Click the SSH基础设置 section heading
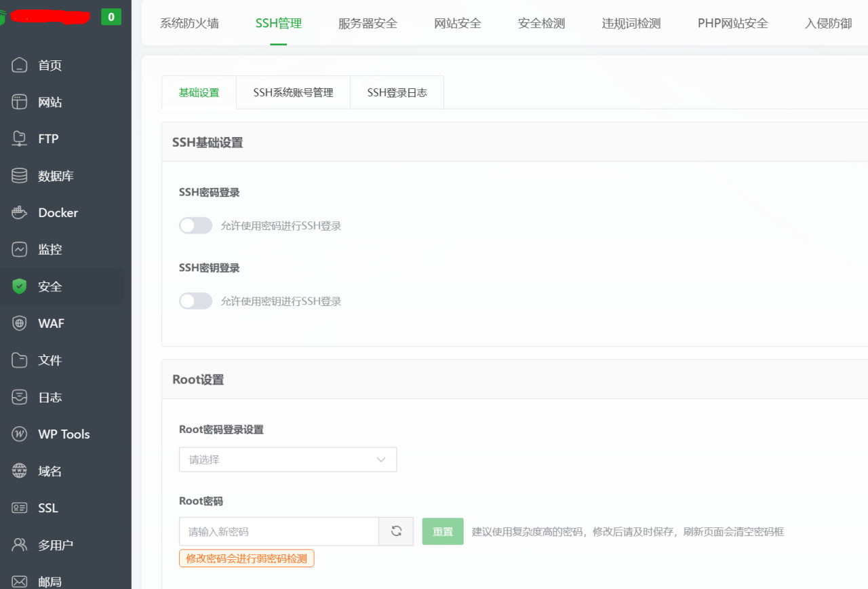 208,142
